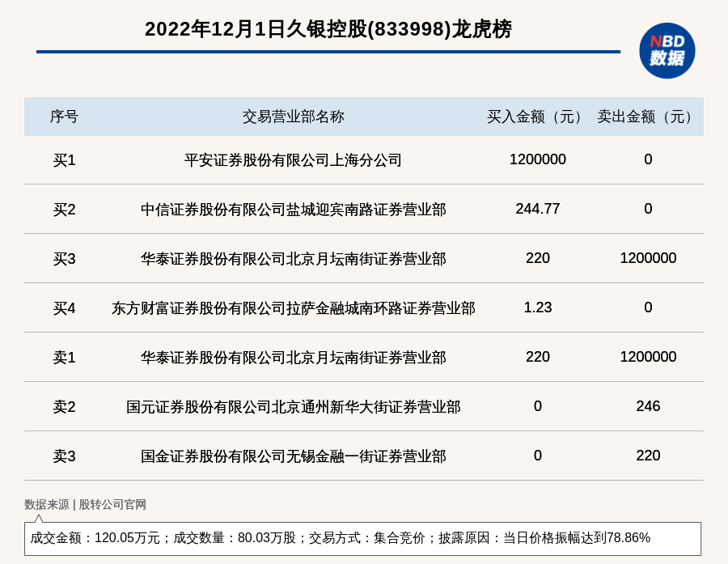Click the NBD数据 round logo
Image resolution: width=728 pixels, height=564 pixels.
pyautogui.click(x=667, y=51)
